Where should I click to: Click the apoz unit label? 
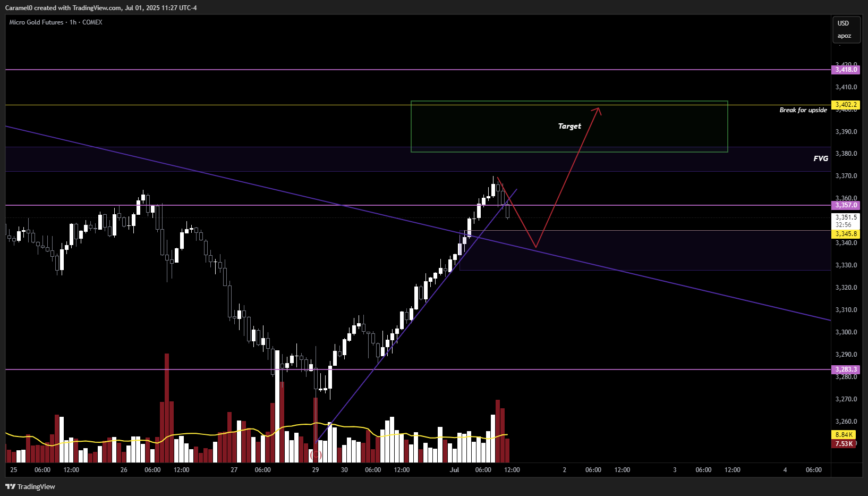pyautogui.click(x=844, y=36)
